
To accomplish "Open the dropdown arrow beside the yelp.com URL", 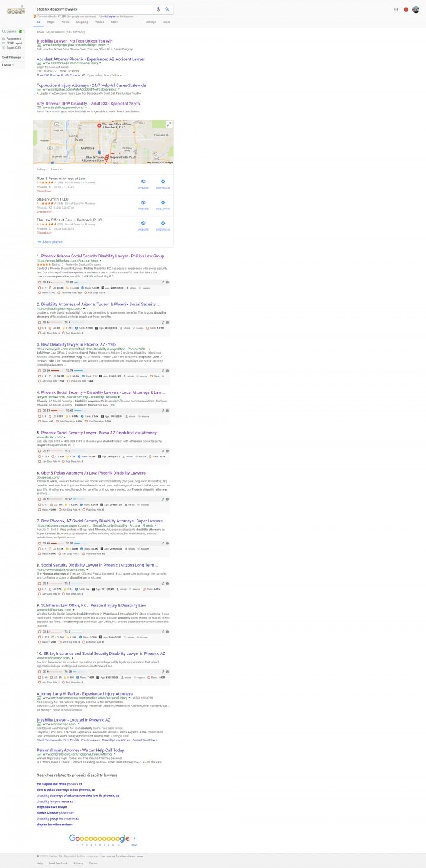I will [x=149, y=349].
